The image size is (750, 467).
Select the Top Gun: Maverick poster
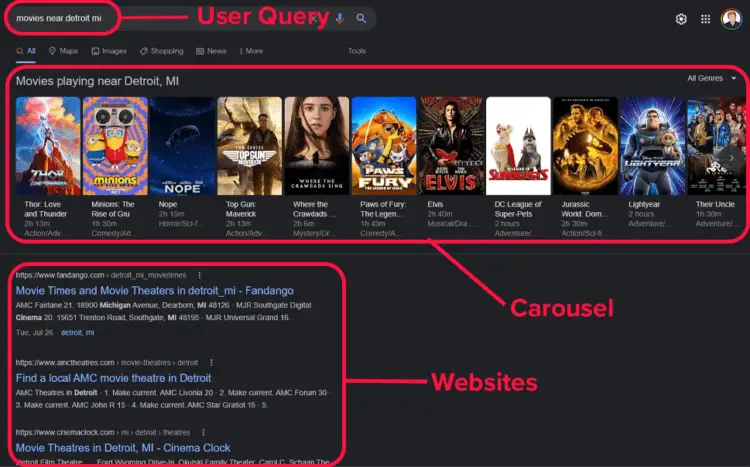(250, 146)
